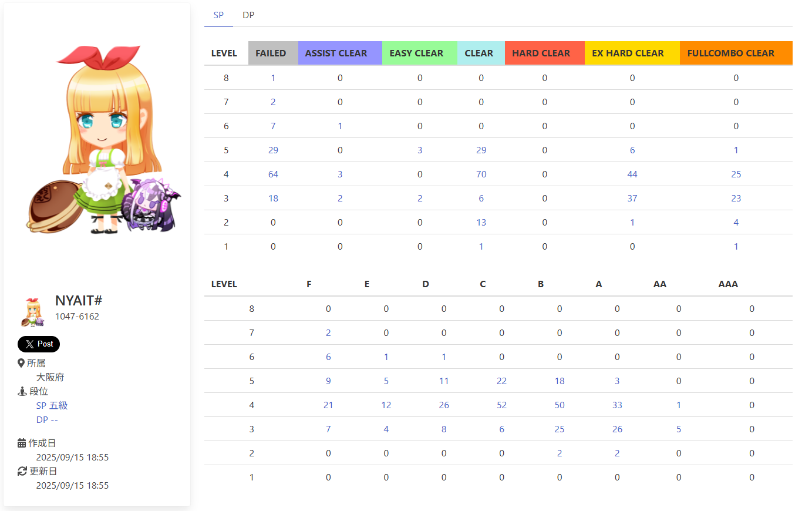This screenshot has width=812, height=511.
Task: Open level 4 CLEAR count 70
Action: coord(481,174)
